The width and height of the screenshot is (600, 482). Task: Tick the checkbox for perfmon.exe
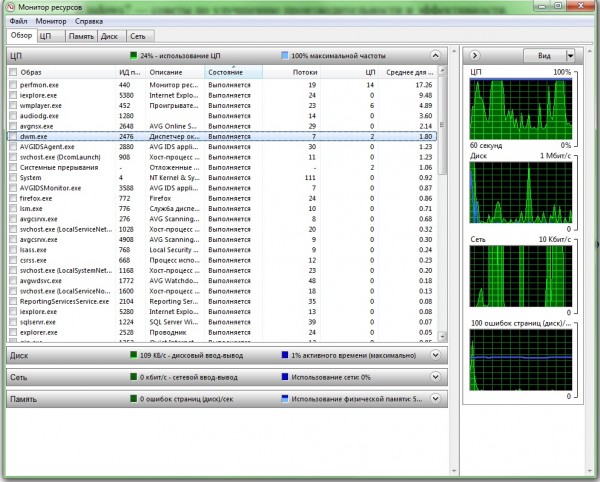(13, 85)
